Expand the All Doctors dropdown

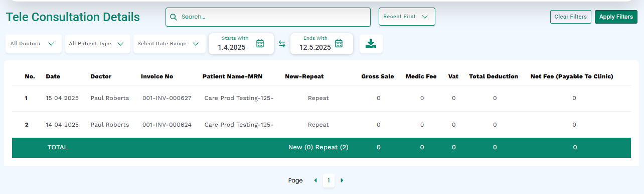[33, 44]
